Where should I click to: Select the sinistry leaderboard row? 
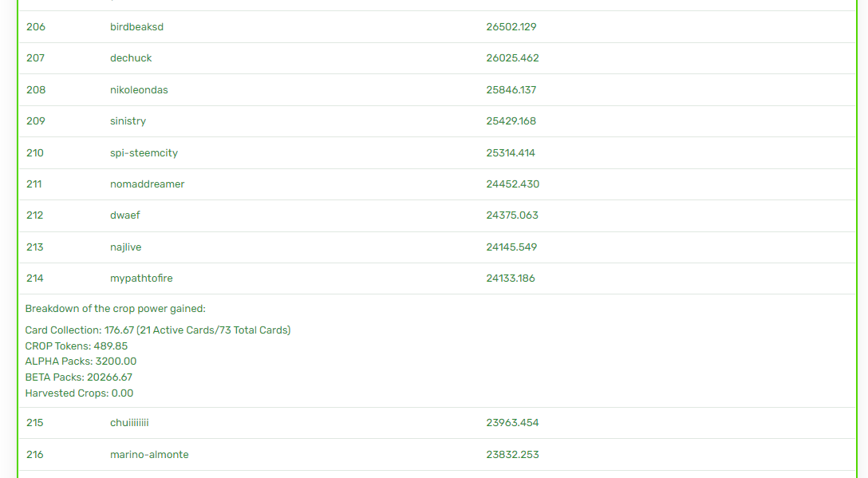[437, 121]
